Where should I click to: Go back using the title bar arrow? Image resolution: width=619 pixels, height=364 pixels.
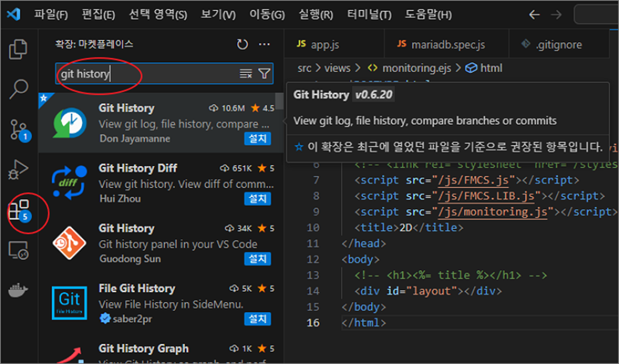point(534,15)
